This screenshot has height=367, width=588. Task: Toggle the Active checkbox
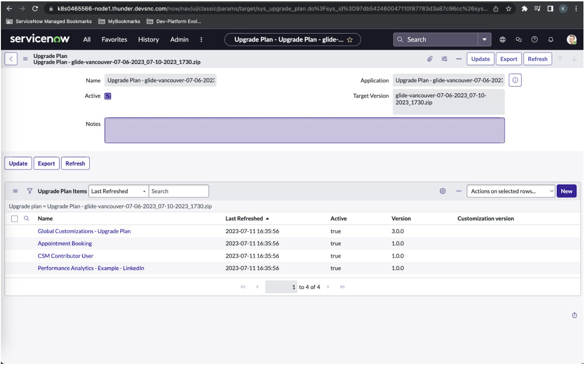pyautogui.click(x=108, y=96)
